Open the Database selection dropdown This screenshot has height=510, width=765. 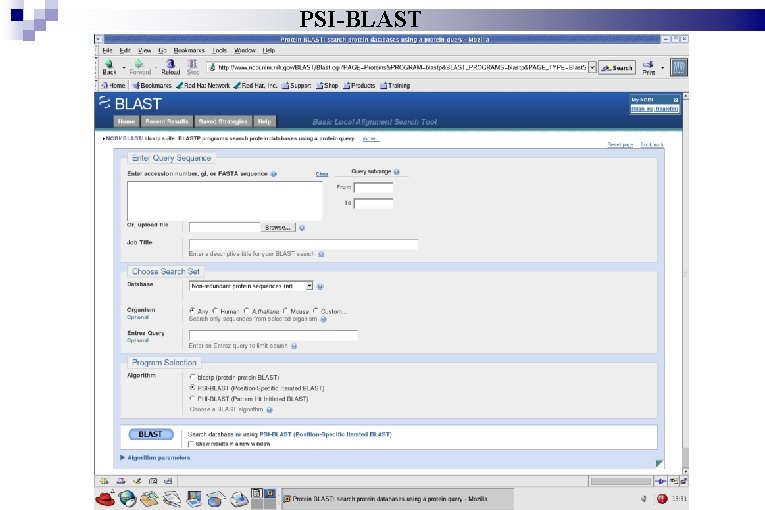point(251,286)
